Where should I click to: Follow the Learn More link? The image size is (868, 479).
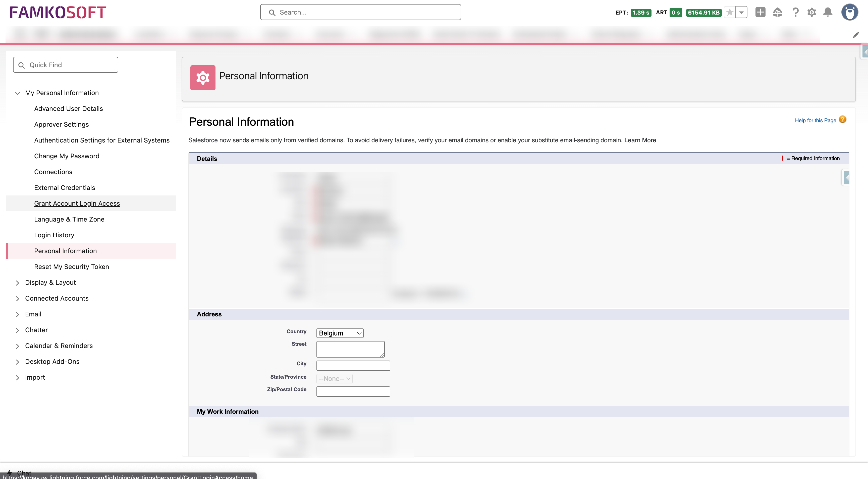[640, 140]
